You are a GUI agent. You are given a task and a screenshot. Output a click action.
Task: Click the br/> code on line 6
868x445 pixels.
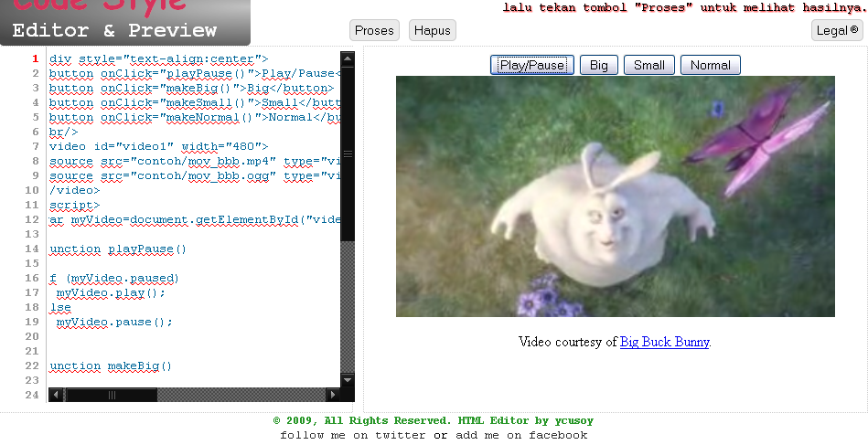click(64, 132)
